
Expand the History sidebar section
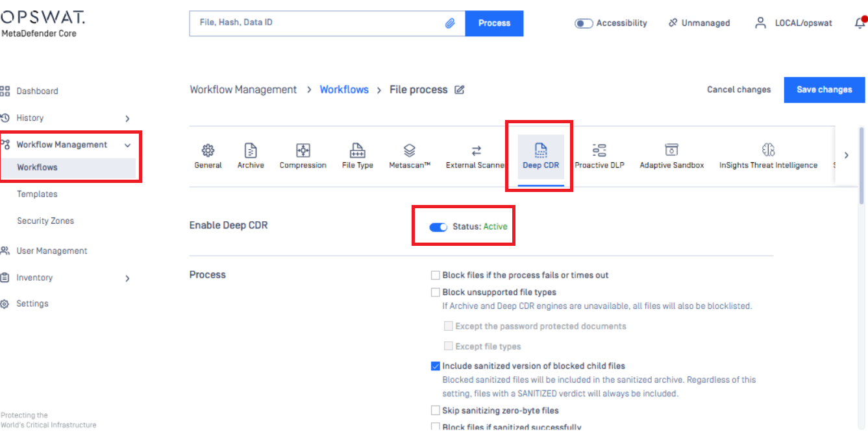point(127,119)
